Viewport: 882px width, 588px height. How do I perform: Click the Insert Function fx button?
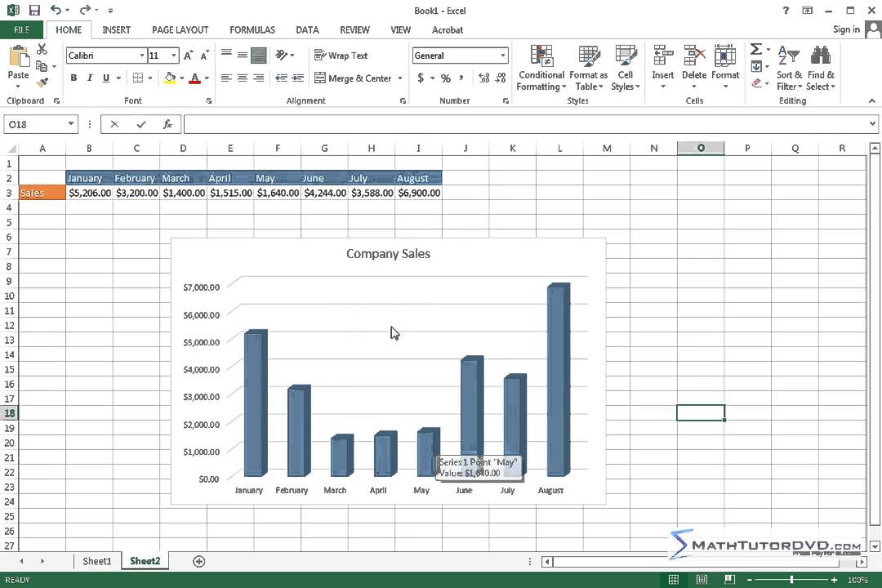[167, 124]
